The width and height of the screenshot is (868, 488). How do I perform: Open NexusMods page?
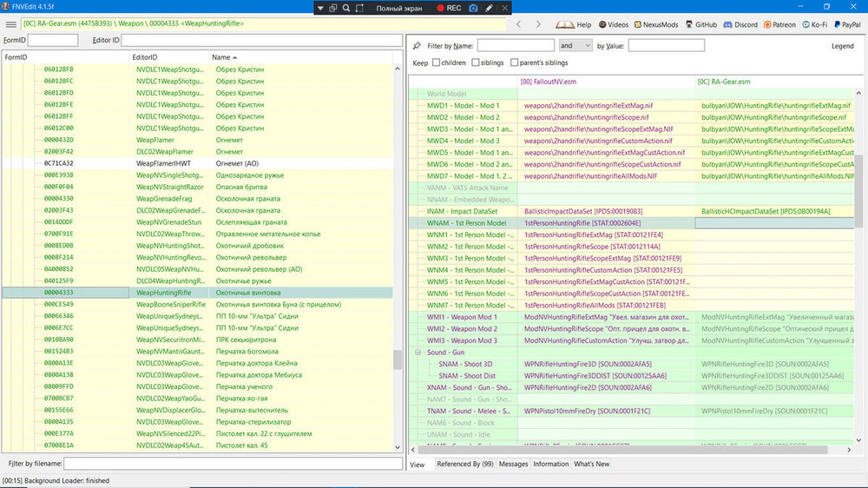click(x=656, y=25)
